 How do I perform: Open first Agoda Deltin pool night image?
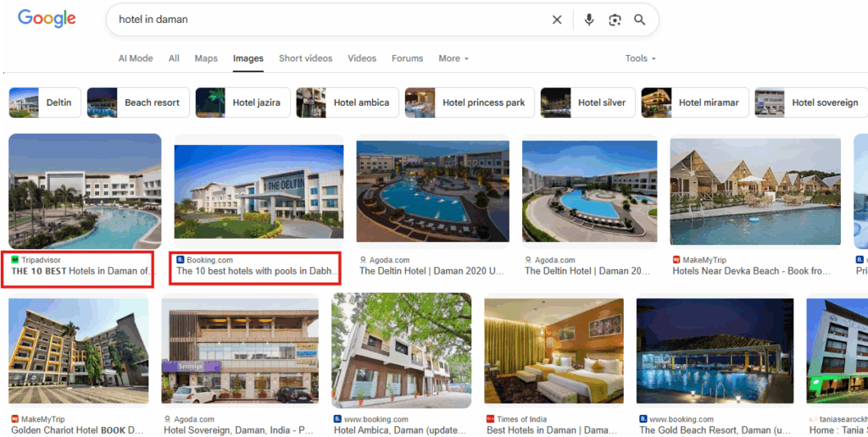432,191
